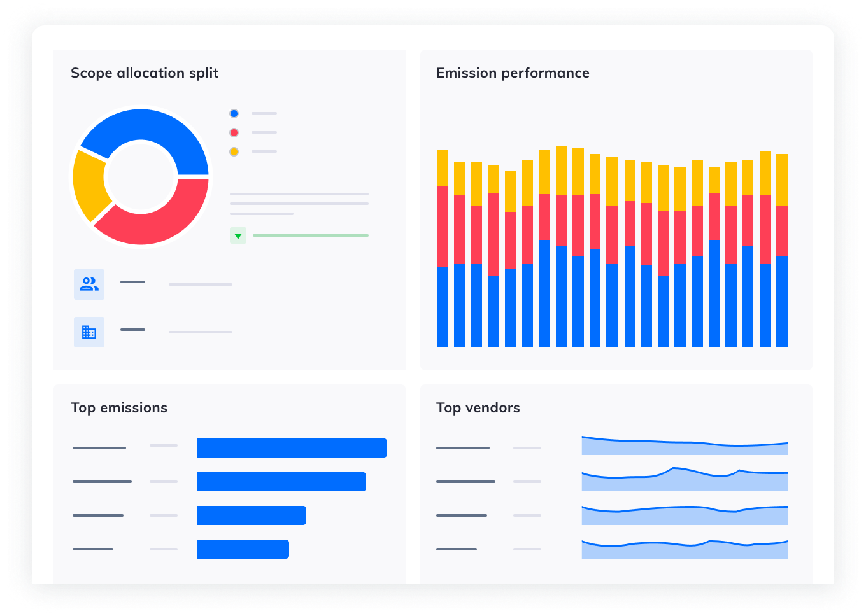Viewport: 866px width, 616px height.
Task: Click the people group icon
Action: click(89, 284)
